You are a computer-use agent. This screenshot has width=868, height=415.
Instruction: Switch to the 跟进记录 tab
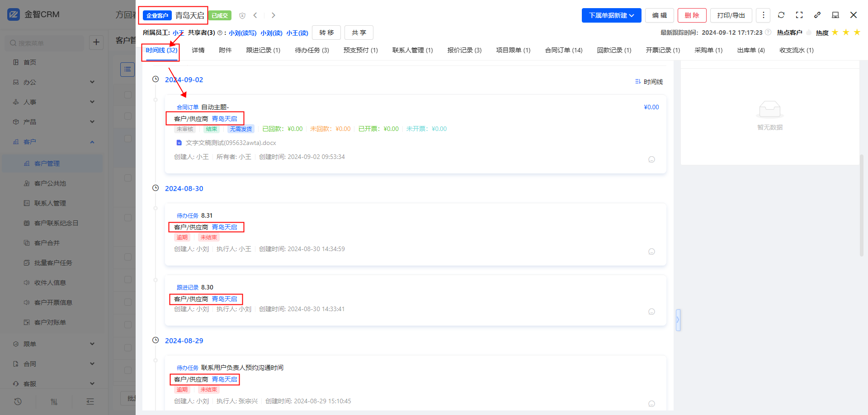point(263,50)
